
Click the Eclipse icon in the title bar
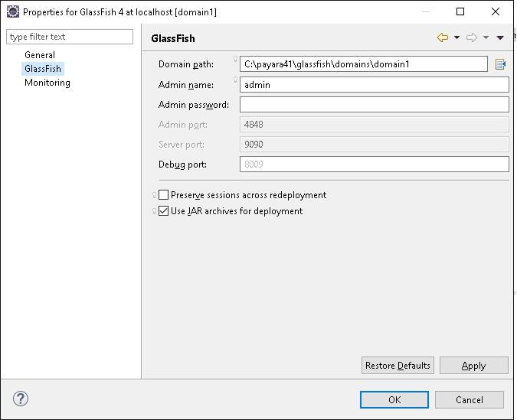point(13,12)
